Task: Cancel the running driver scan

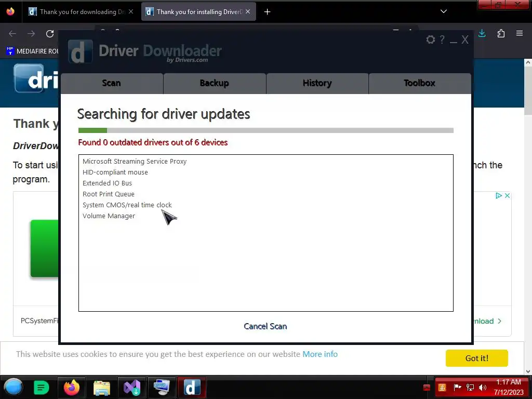Action: (x=265, y=326)
